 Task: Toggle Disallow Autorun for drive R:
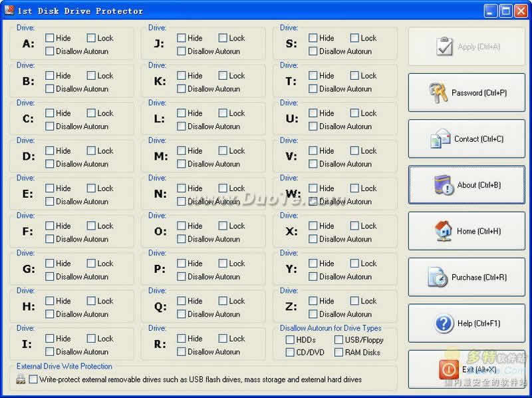coord(181,351)
